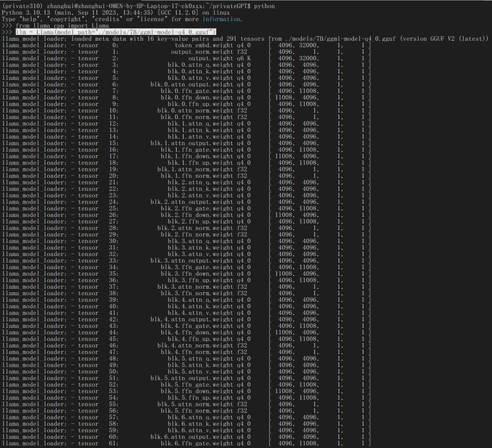492x448 pixels.
Task: Click 'blk.1.attn_output.weight' in tensor 15 row
Action: (192, 143)
